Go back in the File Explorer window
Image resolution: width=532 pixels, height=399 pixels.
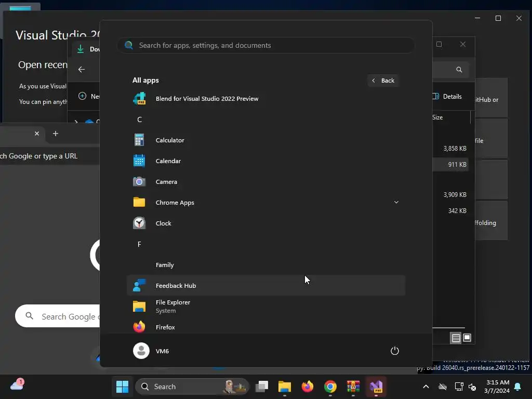82,69
